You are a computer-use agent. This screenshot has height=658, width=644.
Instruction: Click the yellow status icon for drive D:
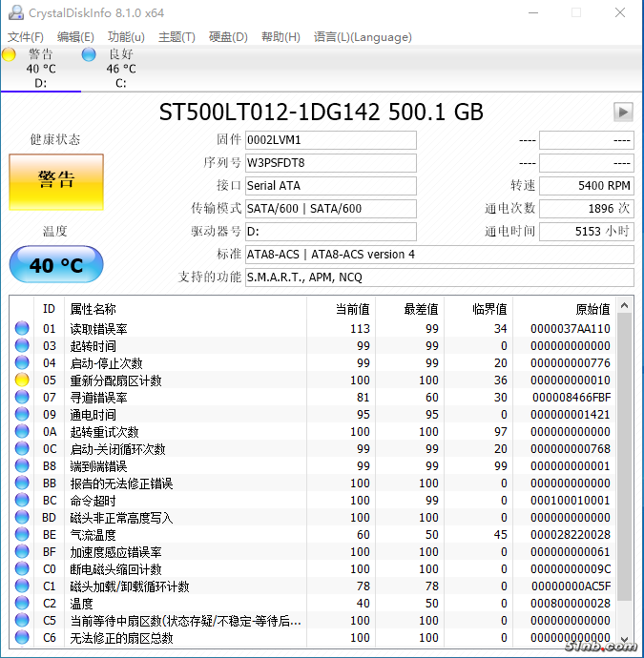click(10, 55)
